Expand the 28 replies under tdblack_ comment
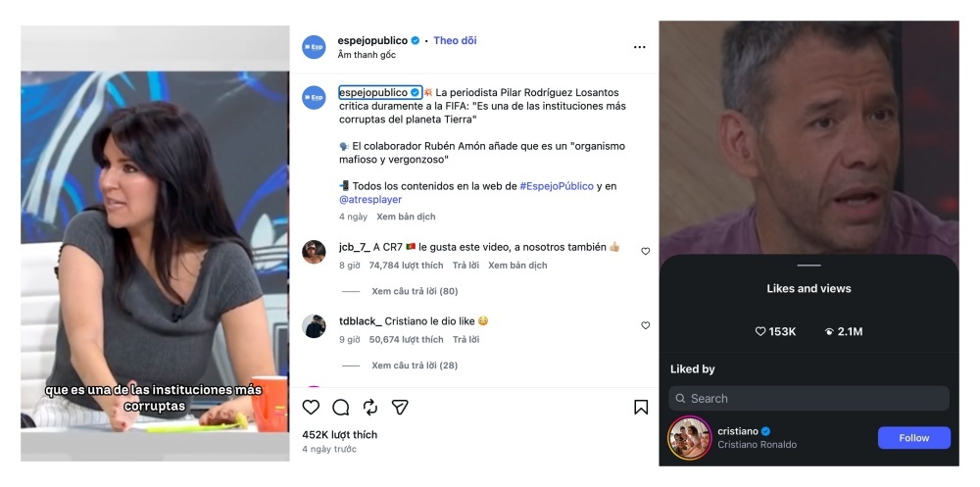This screenshot has width=980, height=487. click(x=415, y=365)
